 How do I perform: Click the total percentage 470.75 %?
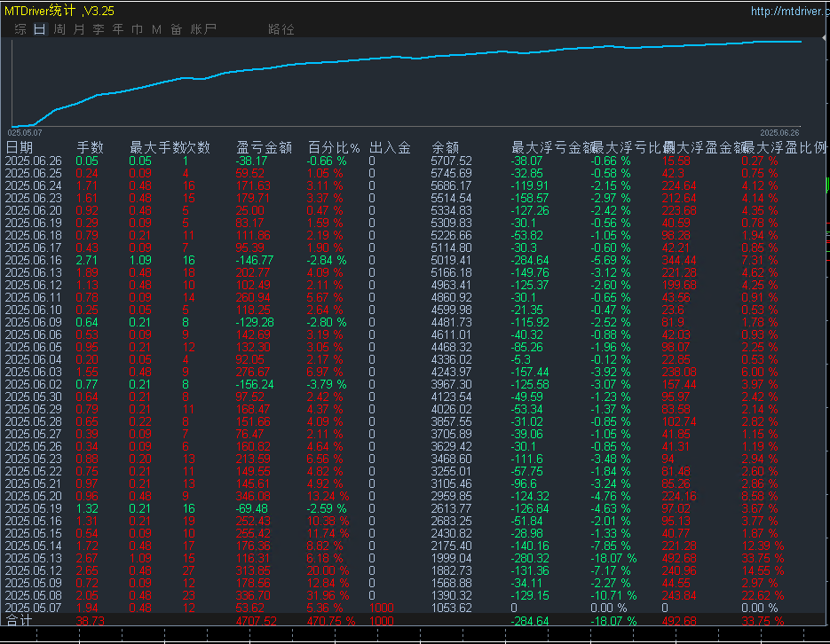[331, 621]
